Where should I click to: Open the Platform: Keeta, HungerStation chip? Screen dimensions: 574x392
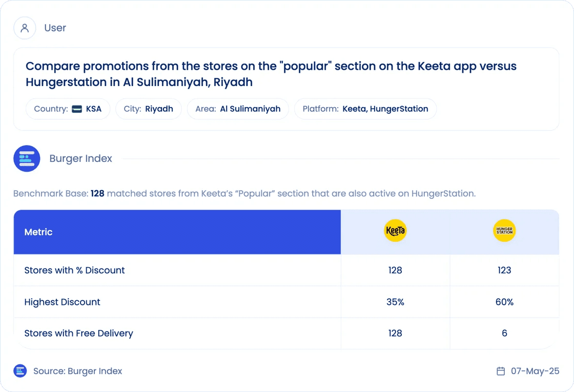coord(365,109)
